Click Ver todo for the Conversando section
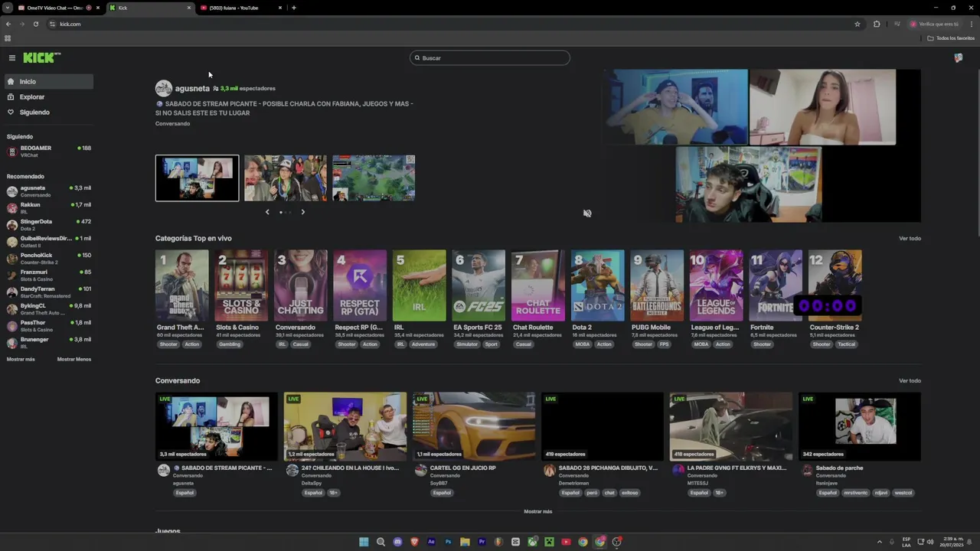980x551 pixels. click(x=910, y=380)
